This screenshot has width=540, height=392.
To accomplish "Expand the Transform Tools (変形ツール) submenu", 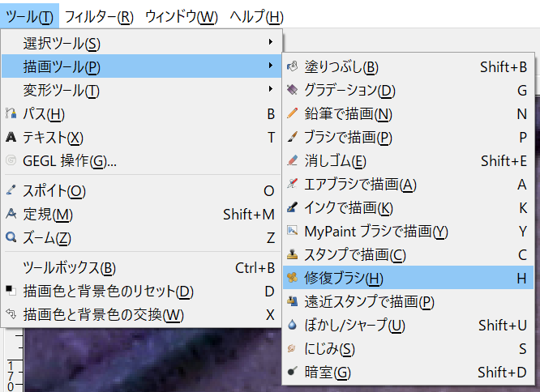I will pyautogui.click(x=270, y=89).
